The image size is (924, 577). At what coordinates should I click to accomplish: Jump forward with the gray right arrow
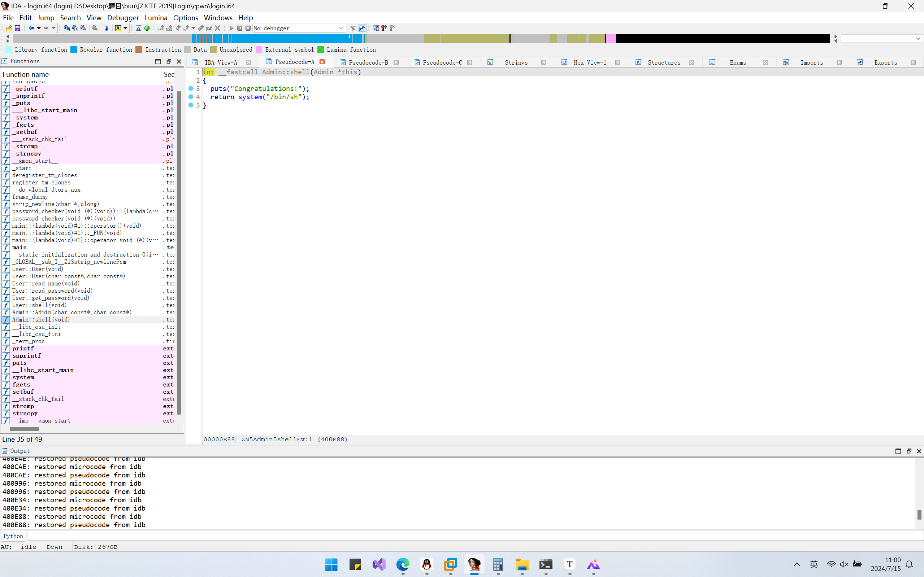coord(46,28)
